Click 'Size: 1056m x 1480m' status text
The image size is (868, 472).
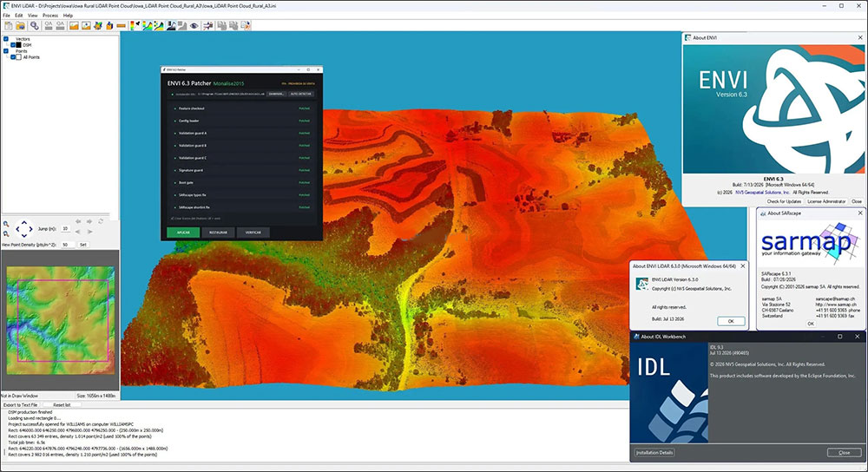95,397
